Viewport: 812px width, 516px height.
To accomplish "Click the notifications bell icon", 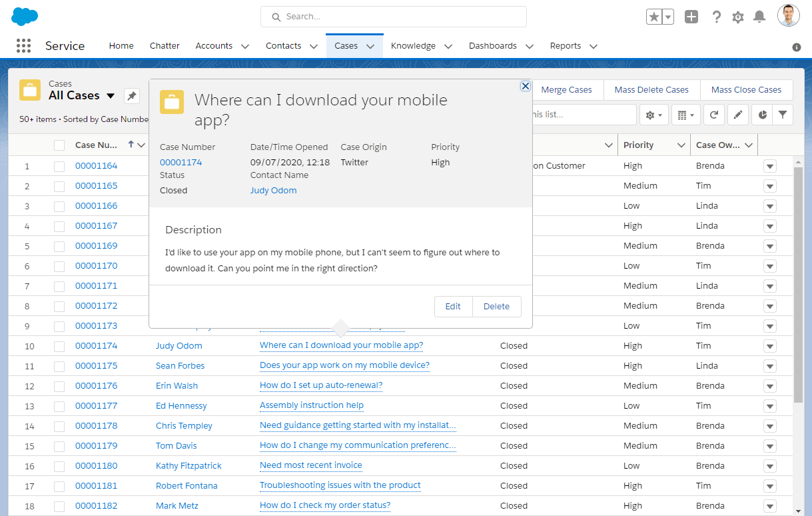I will [x=759, y=17].
